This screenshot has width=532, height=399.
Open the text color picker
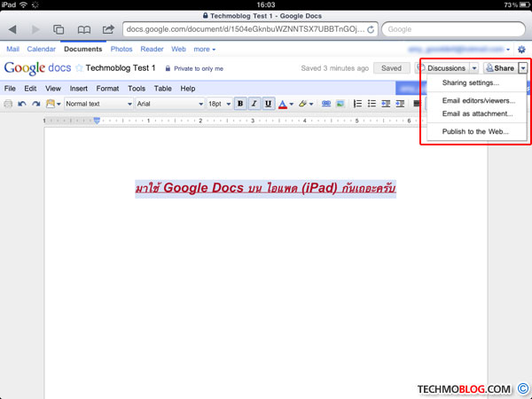[286, 104]
